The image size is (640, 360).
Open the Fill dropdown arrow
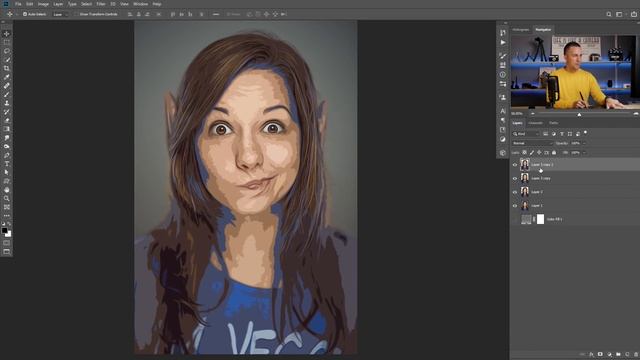point(584,153)
